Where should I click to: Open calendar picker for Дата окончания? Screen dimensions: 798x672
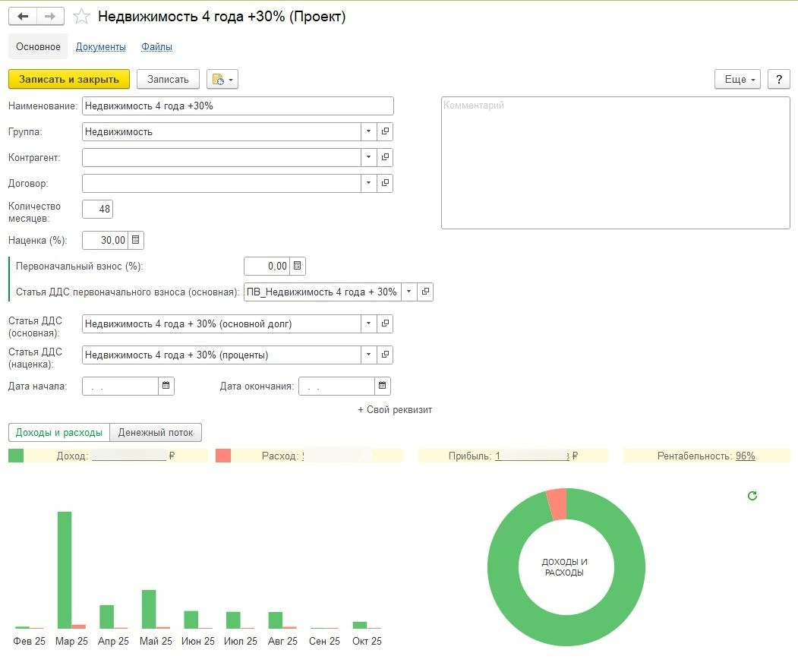coord(383,386)
